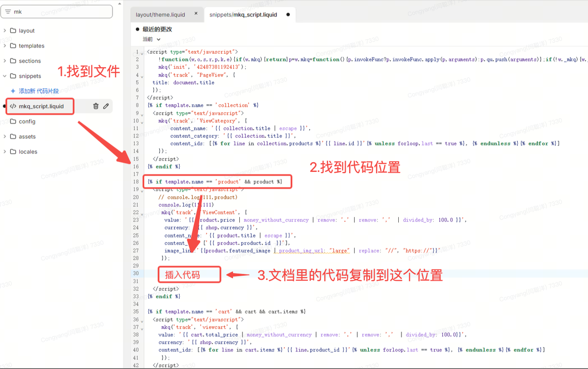The height and width of the screenshot is (369, 588).
Task: Select the snippets/mkq_script.liquid tab
Action: click(x=243, y=15)
